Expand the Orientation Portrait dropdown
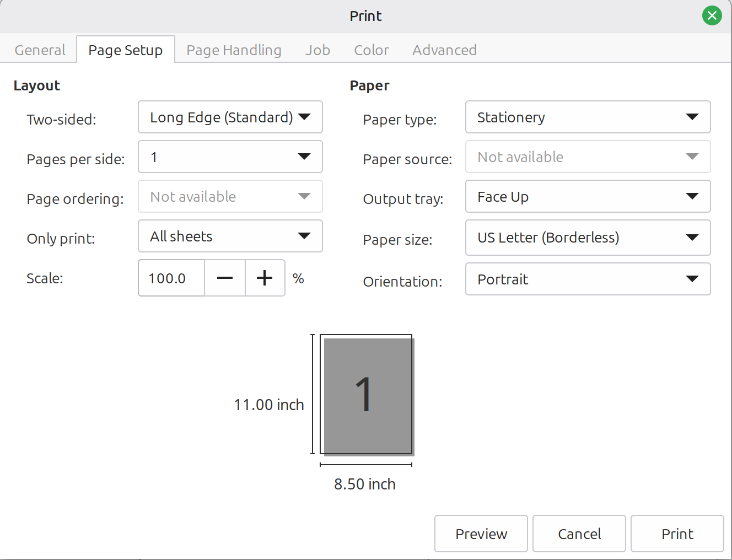Viewport: 732px width, 560px height. tap(588, 279)
